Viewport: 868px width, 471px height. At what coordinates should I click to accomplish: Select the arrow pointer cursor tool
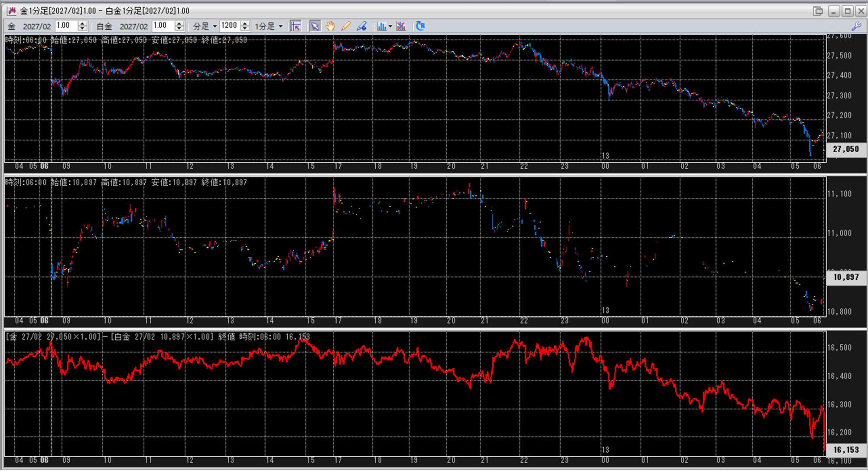coord(315,26)
